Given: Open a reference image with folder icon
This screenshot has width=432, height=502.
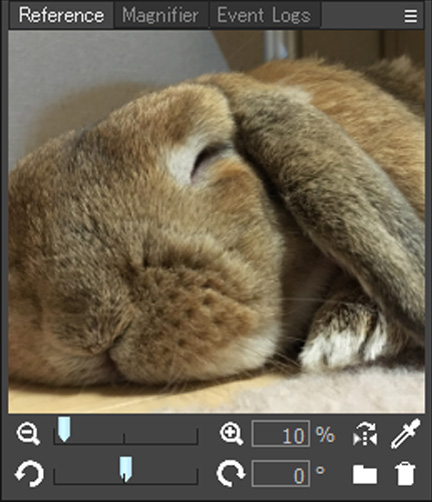Looking at the screenshot, I should tap(365, 474).
